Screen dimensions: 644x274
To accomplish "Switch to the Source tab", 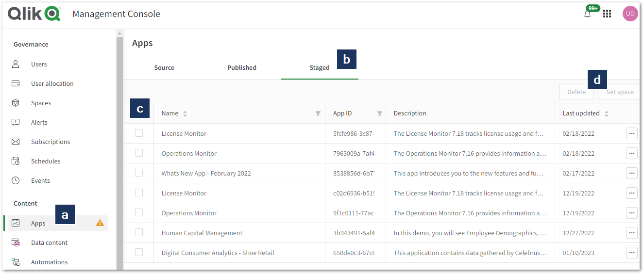I will point(164,67).
